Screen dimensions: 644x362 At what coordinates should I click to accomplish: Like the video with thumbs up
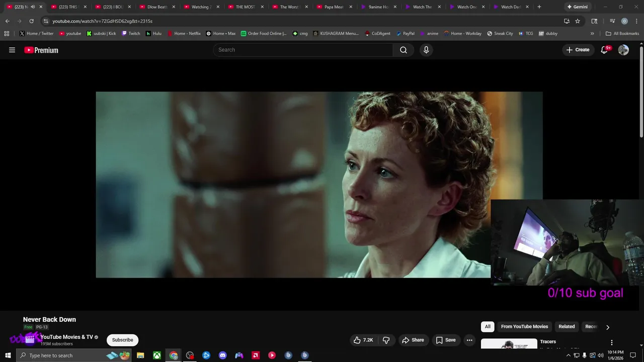[x=363, y=340]
